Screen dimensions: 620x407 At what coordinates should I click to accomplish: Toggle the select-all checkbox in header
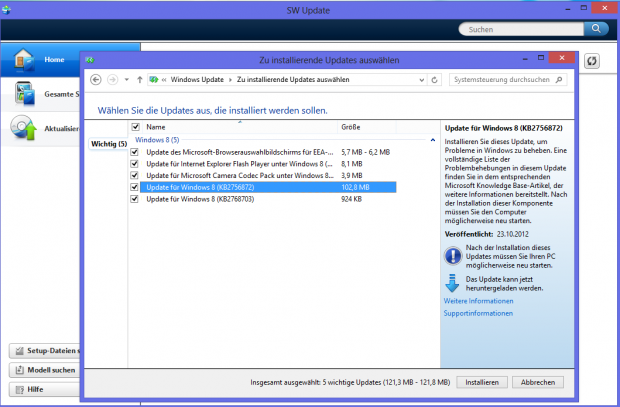136,127
